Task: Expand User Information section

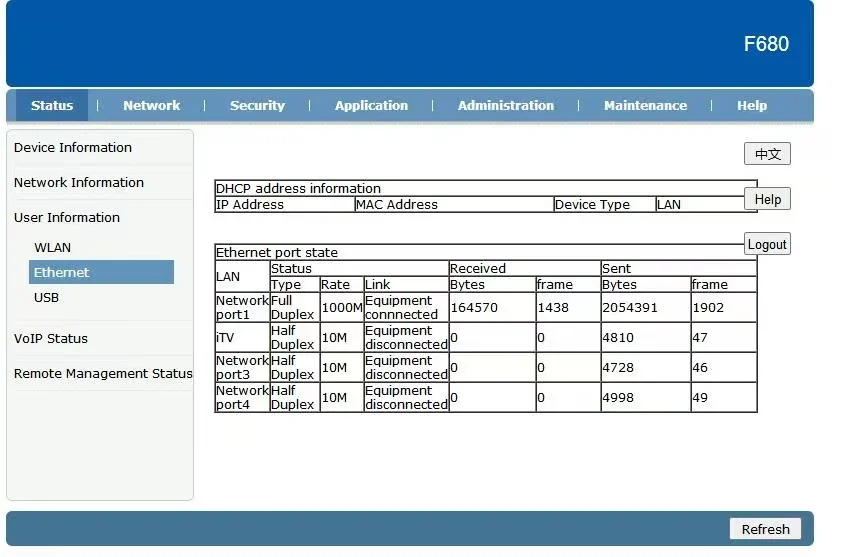Action: (67, 217)
